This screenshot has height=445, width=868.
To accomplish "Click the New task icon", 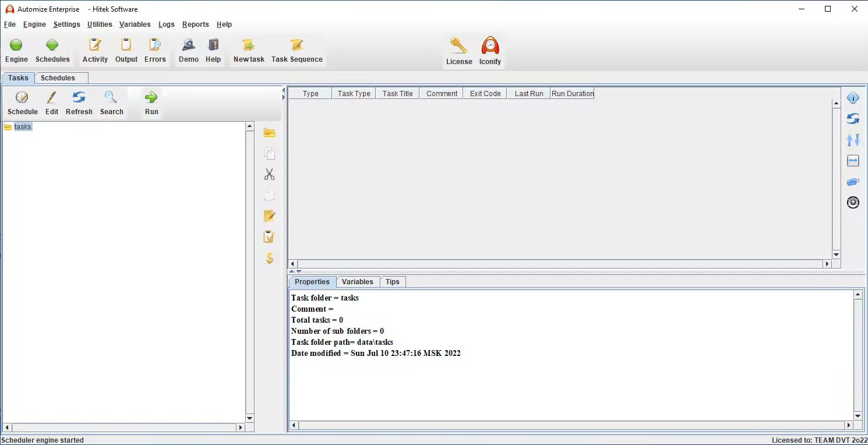I will [249, 45].
